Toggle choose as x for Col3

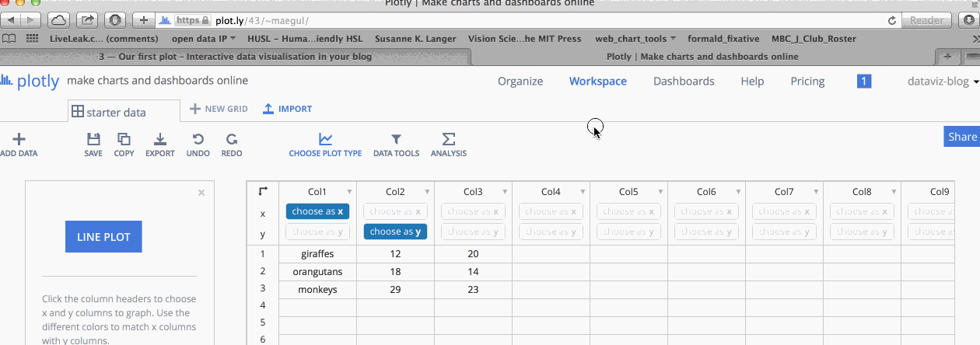(x=473, y=211)
